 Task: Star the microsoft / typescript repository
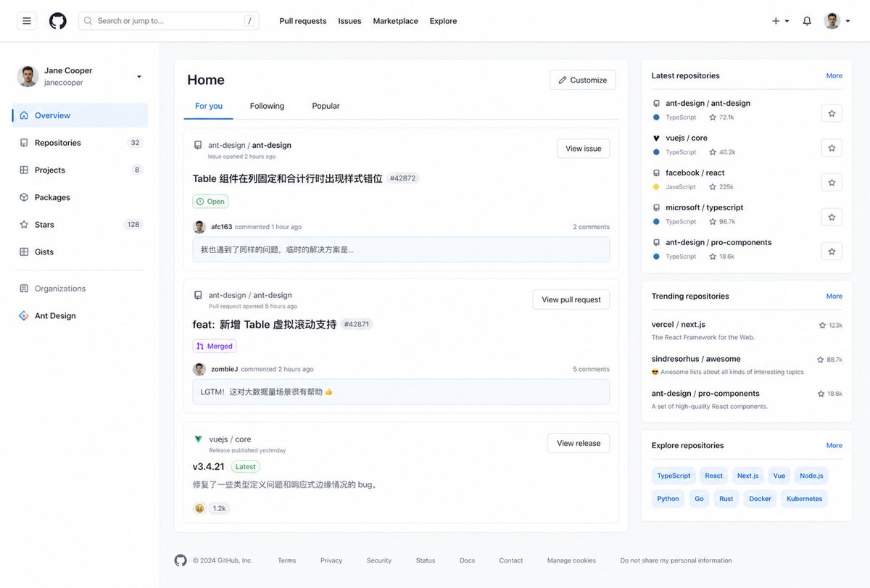click(832, 217)
